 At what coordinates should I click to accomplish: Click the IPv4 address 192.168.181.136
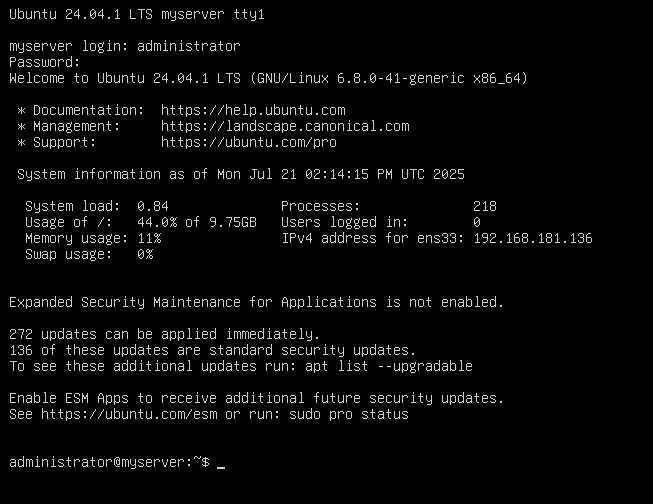[533, 238]
